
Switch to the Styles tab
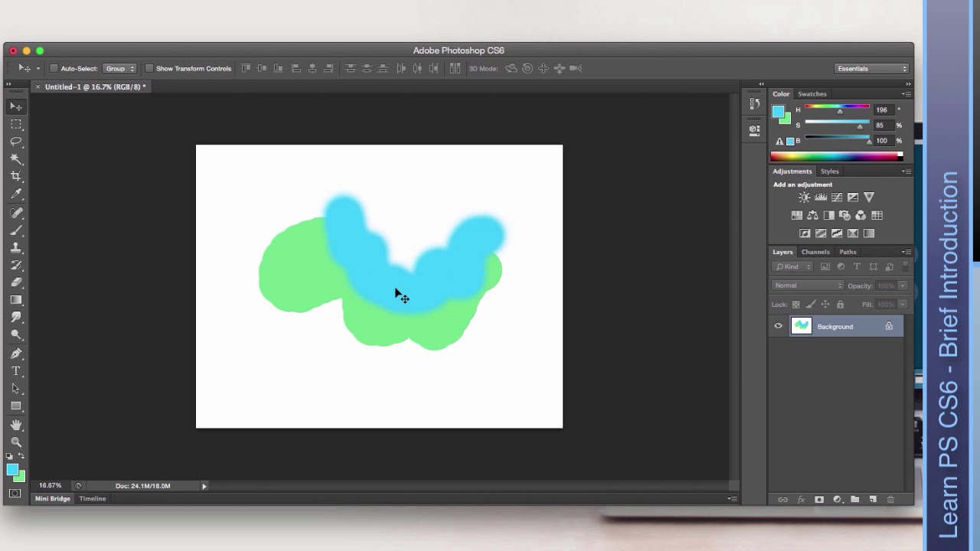coord(829,171)
